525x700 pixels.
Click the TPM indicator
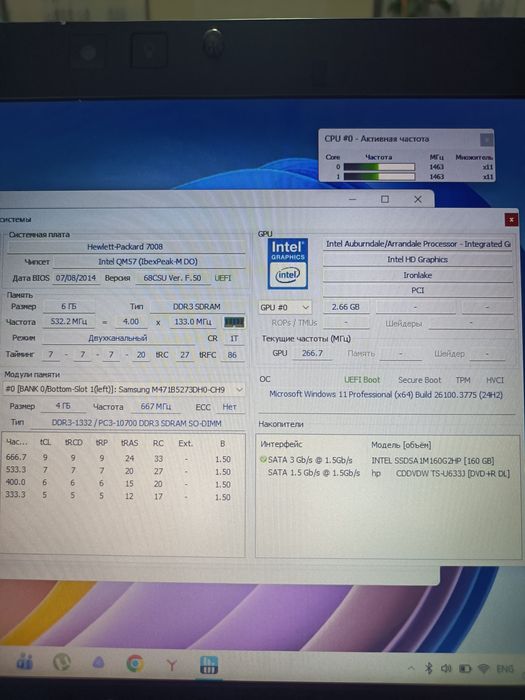tap(463, 380)
